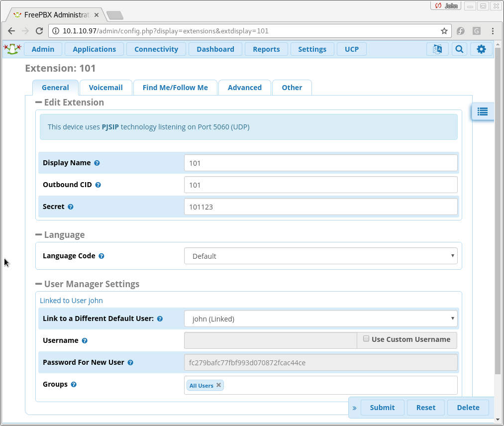Remove the All Users group tag

point(218,385)
